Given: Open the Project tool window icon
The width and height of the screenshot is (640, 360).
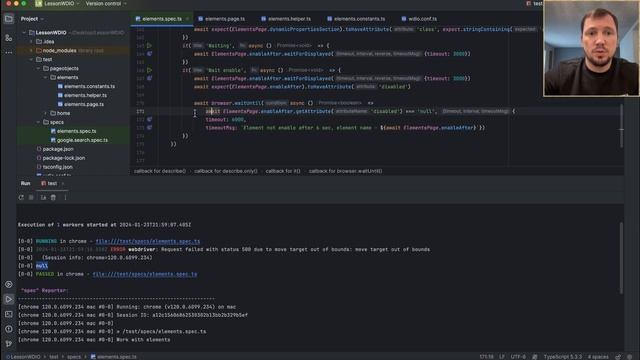Looking at the screenshot, I should (x=9, y=19).
